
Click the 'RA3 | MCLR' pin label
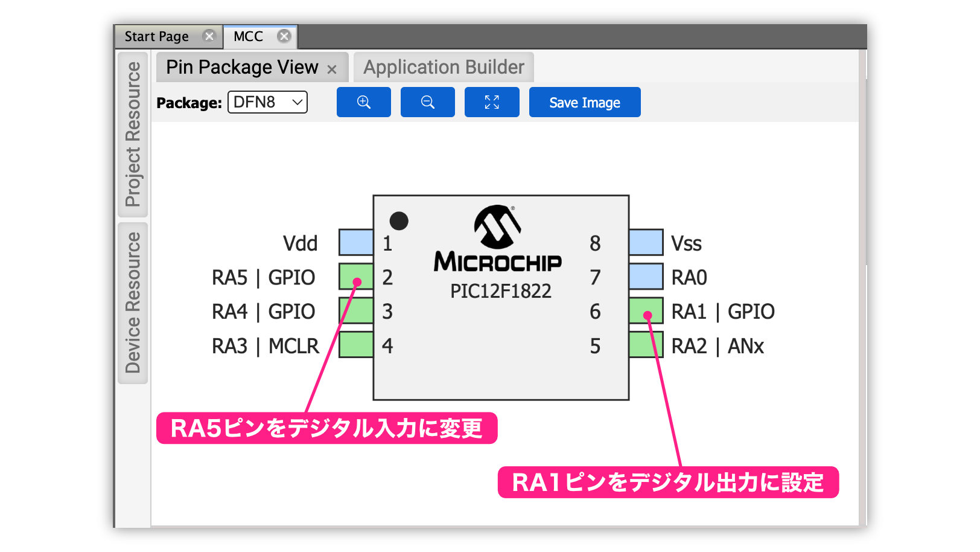click(x=265, y=346)
